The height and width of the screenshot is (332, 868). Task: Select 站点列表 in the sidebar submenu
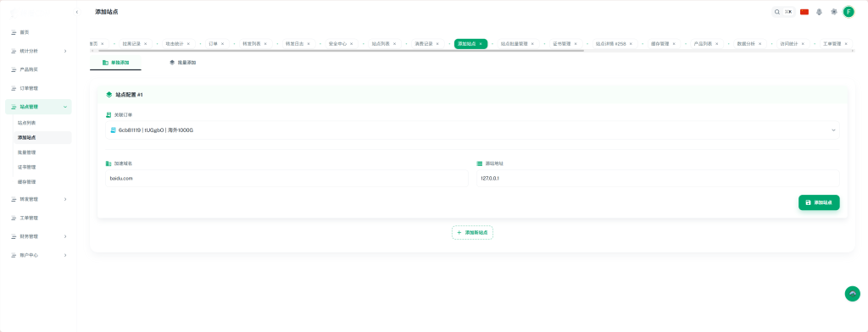(26, 122)
